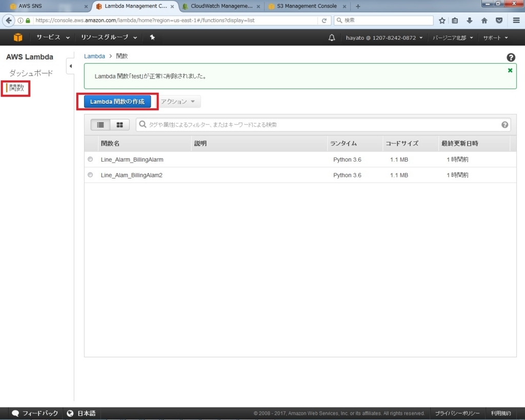Screen dimensions: 525x420
Task: Open the Line_Alarm_BillingAlarm function
Action: pyautogui.click(x=132, y=159)
